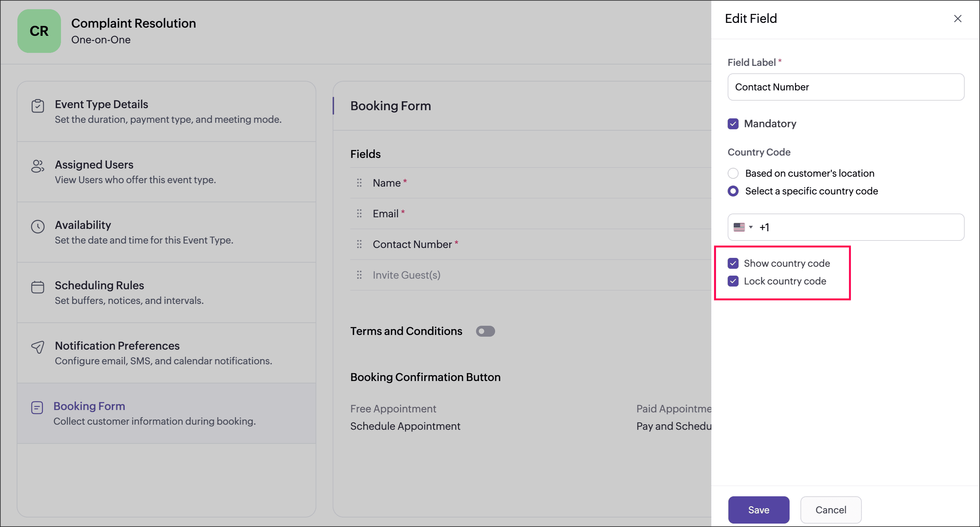Select Based on customer's location radio
Viewport: 980px width, 527px height.
pyautogui.click(x=733, y=173)
